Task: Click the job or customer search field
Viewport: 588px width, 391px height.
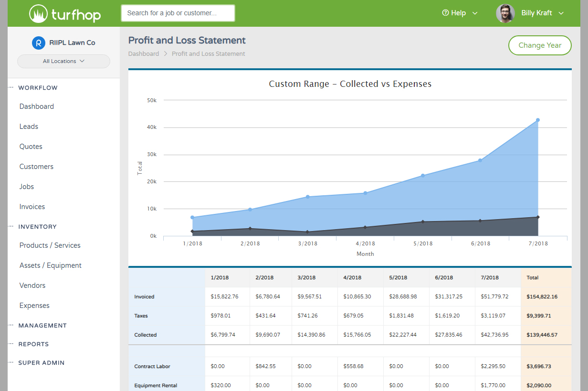Action: 178,13
